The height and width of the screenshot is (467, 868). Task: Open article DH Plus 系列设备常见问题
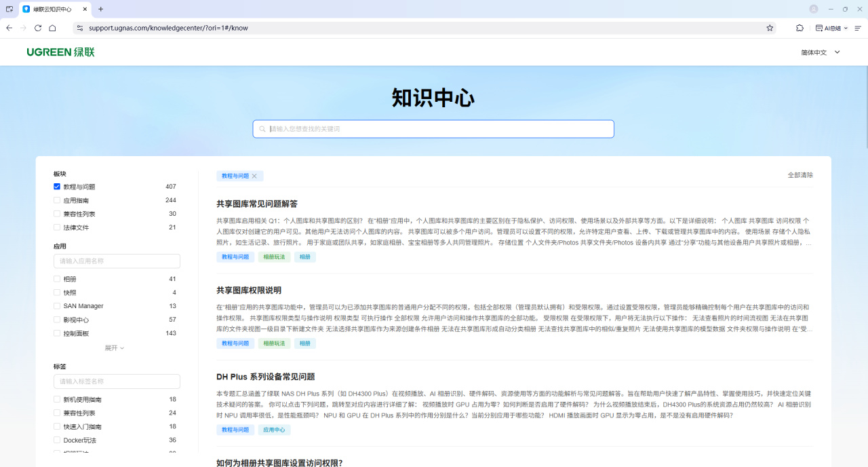[x=266, y=377]
